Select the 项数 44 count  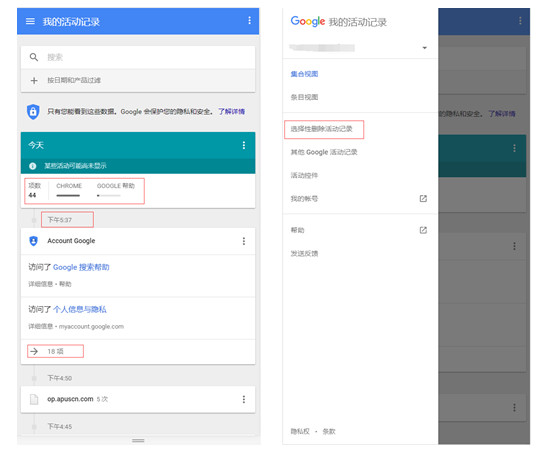coord(34,190)
